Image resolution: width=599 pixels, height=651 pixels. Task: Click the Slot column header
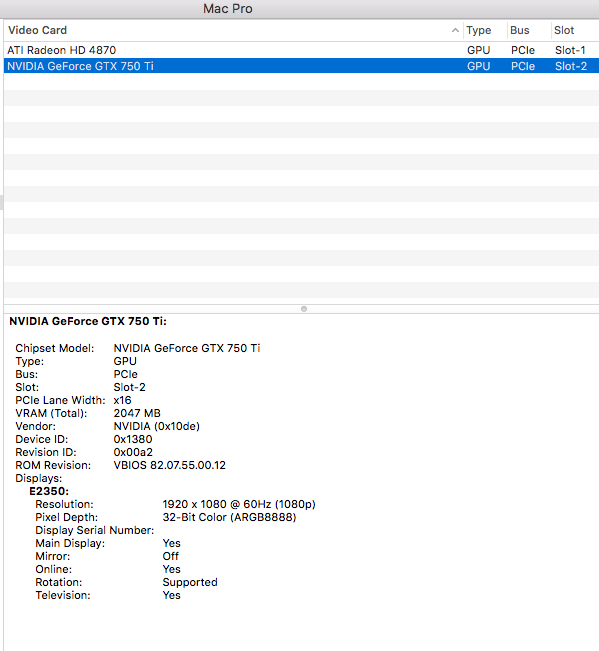(x=564, y=30)
